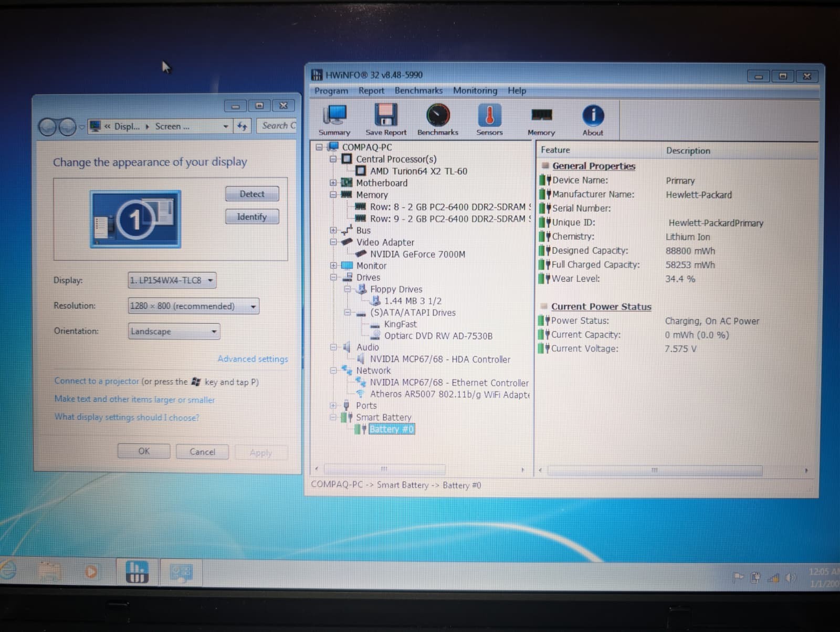The width and height of the screenshot is (840, 632).
Task: Expand the Bus node
Action: point(333,230)
